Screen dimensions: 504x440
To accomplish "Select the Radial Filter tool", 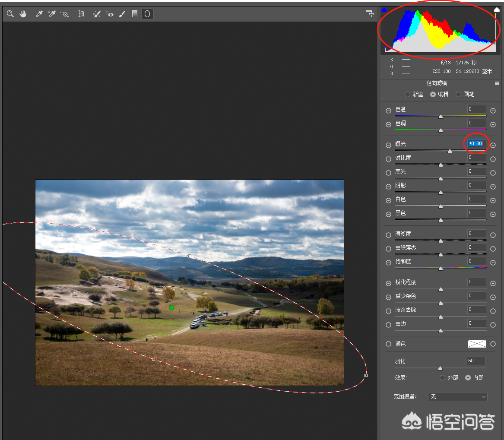I will (147, 14).
